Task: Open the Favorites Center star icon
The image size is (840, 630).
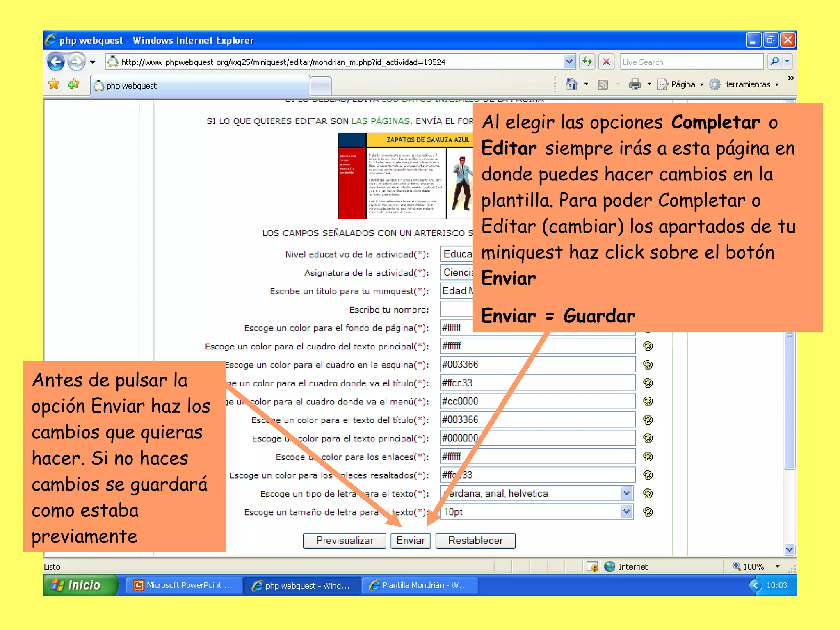Action: coord(54,84)
